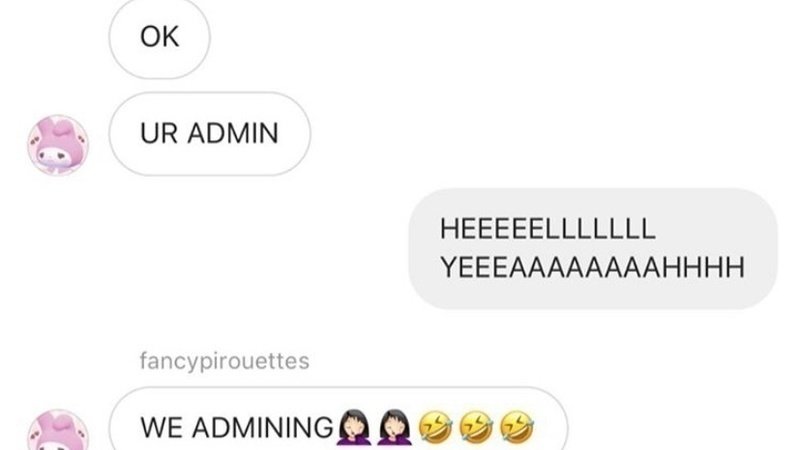Select the last rolling-laughing emoji
Image resolution: width=800 pixels, height=450 pixels.
tap(517, 428)
